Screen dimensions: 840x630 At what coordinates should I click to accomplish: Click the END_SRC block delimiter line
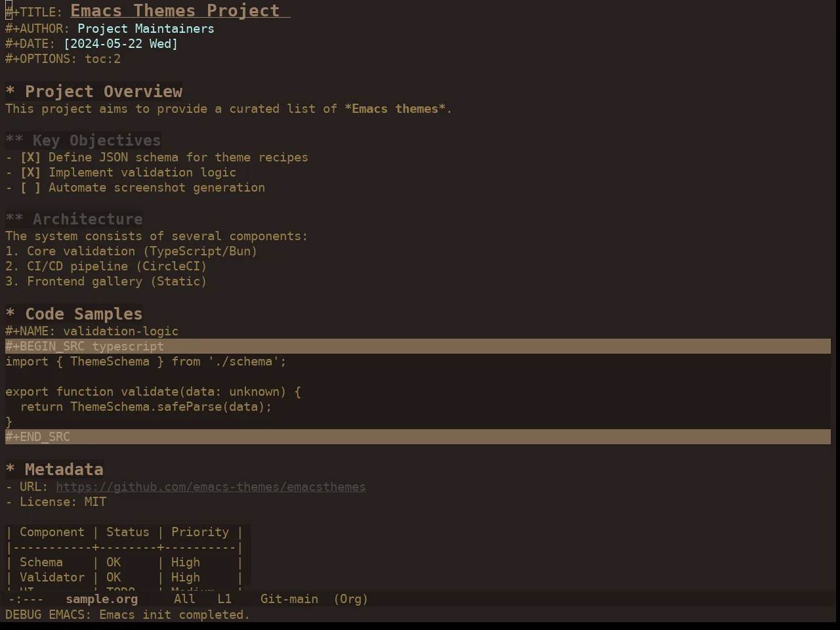[x=418, y=437]
